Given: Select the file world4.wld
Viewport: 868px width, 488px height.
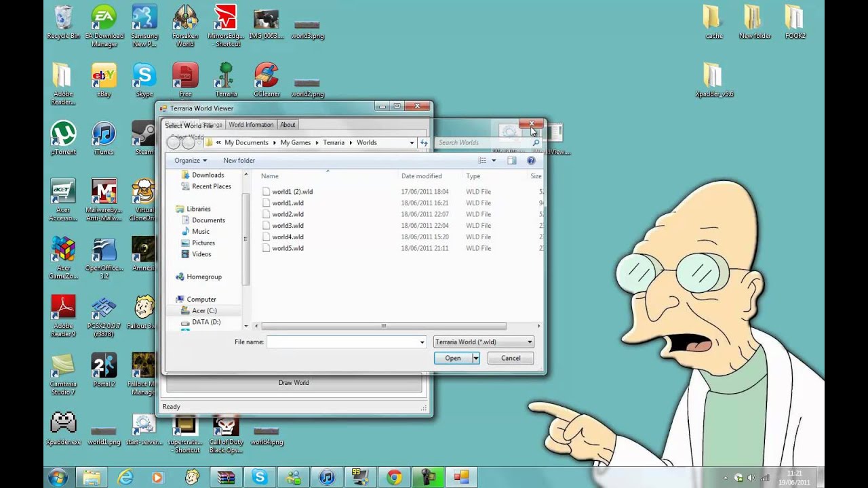Looking at the screenshot, I should pyautogui.click(x=283, y=237).
